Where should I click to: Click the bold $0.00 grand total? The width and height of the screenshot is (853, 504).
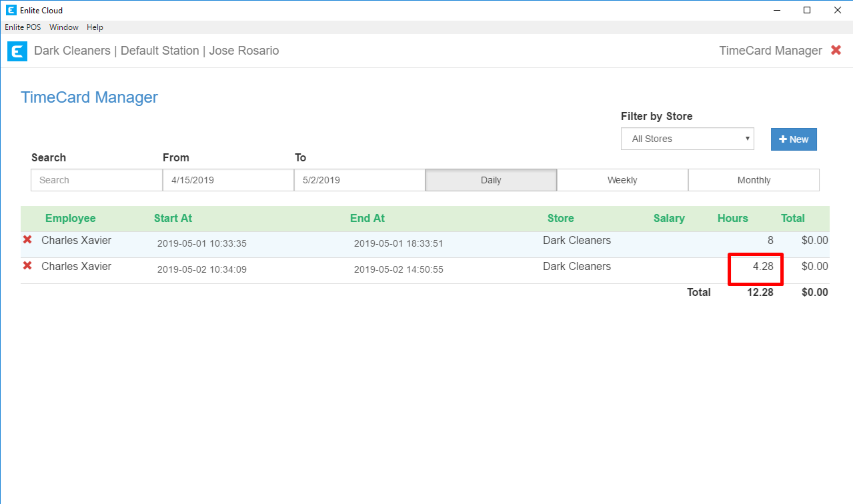click(815, 292)
